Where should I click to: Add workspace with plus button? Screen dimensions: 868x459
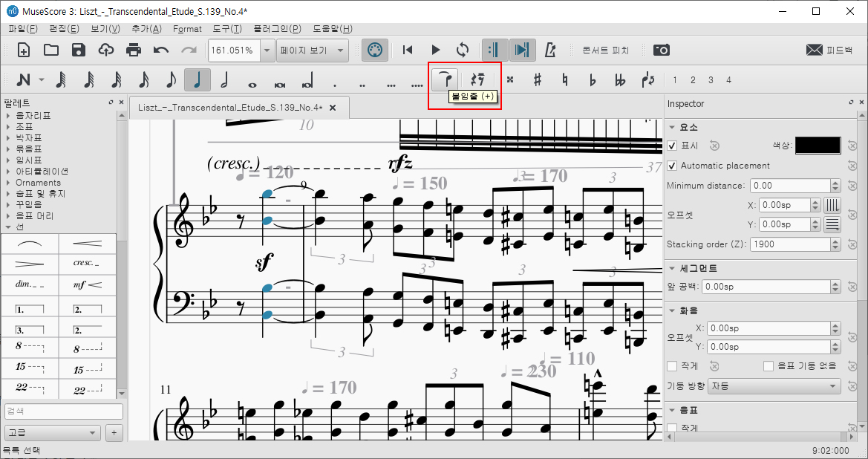114,432
